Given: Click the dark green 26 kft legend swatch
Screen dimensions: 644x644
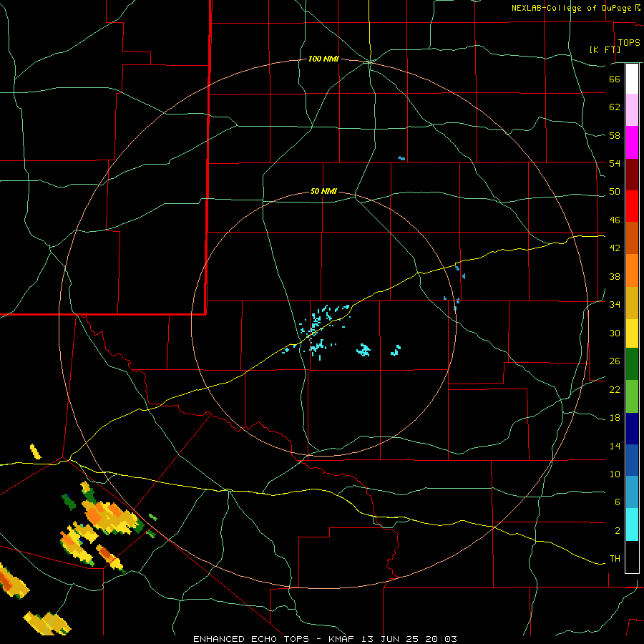Looking at the screenshot, I should (x=632, y=364).
